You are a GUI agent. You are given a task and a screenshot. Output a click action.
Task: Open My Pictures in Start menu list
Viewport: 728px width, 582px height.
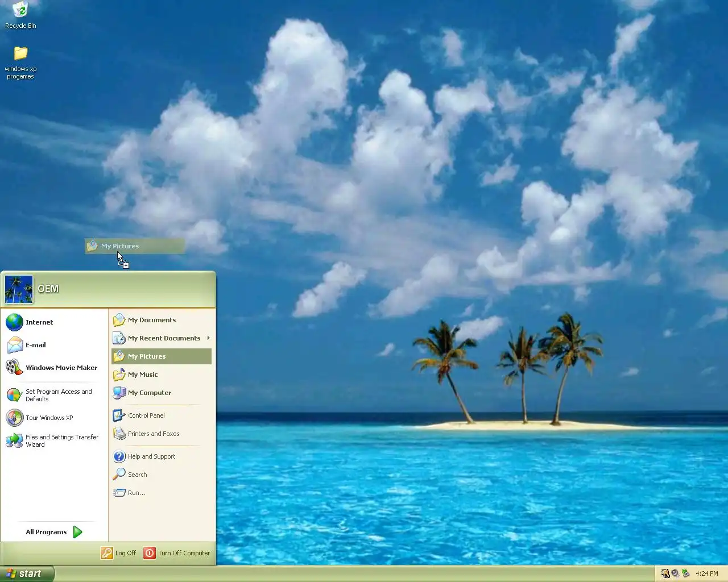pyautogui.click(x=162, y=356)
